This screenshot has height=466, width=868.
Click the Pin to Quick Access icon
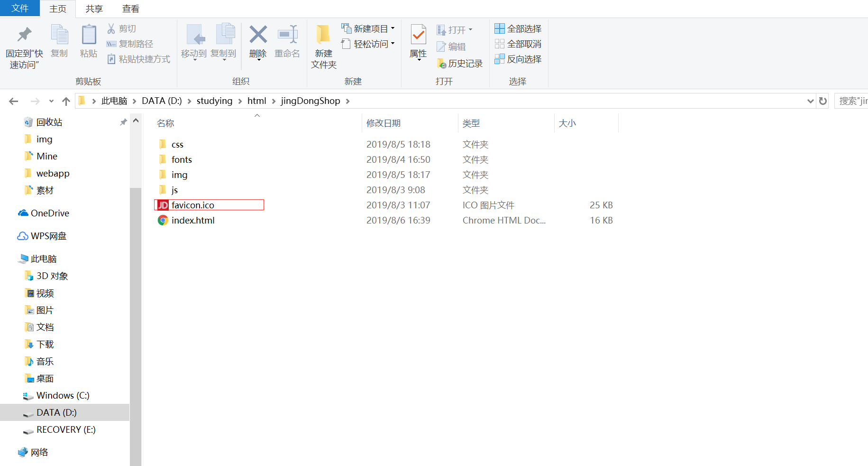pyautogui.click(x=24, y=35)
